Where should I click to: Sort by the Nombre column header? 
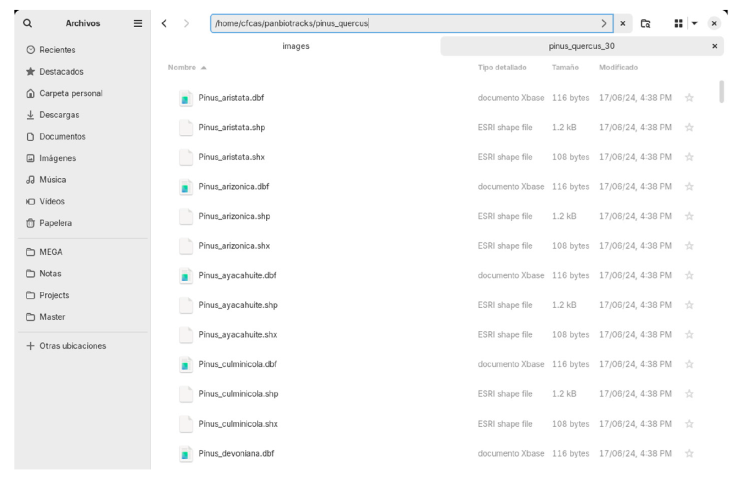pos(181,67)
